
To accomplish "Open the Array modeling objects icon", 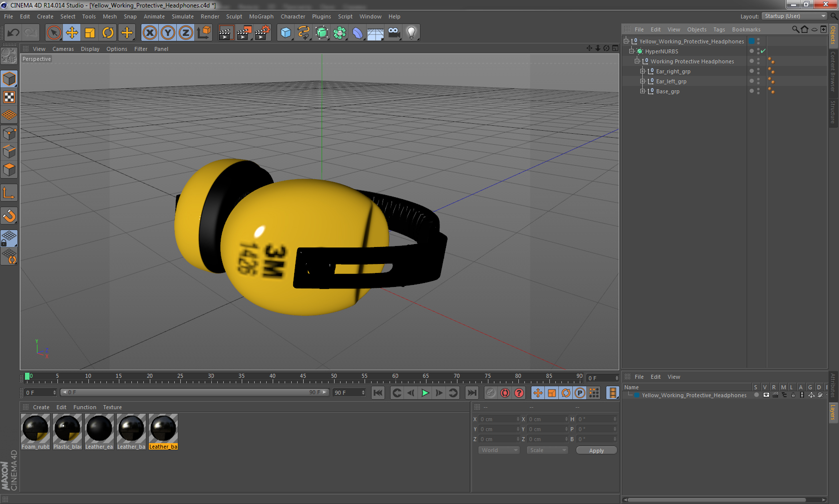I will 340,33.
